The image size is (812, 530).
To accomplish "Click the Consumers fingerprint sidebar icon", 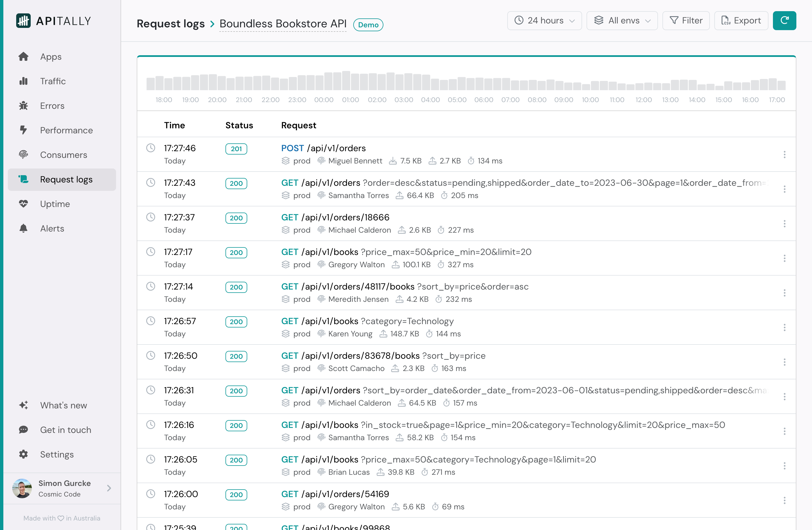I will 23,155.
